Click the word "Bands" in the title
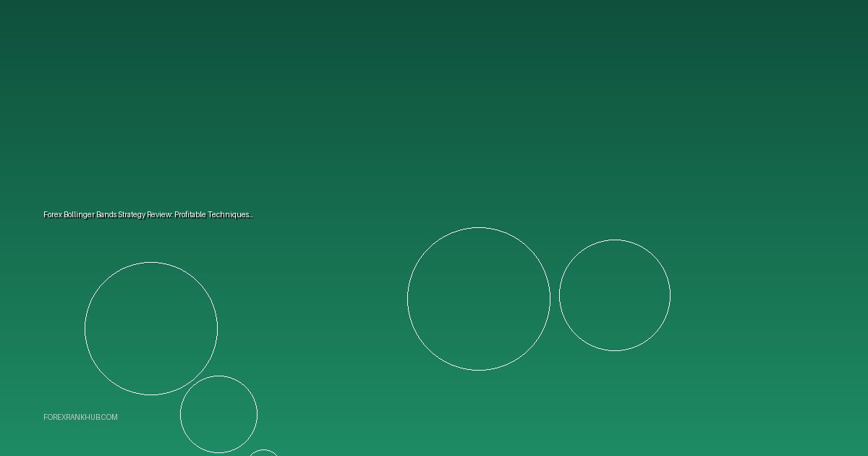Viewport: 868px width, 456px height. point(106,215)
